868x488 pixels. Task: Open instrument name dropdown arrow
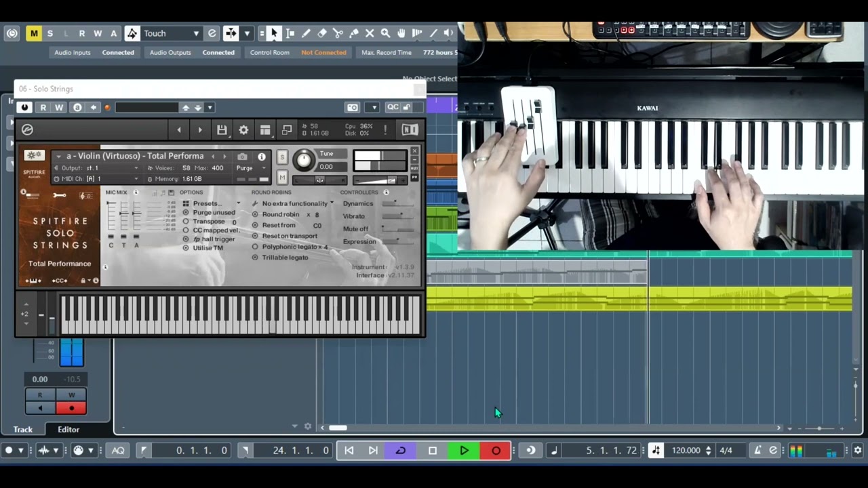(x=59, y=157)
